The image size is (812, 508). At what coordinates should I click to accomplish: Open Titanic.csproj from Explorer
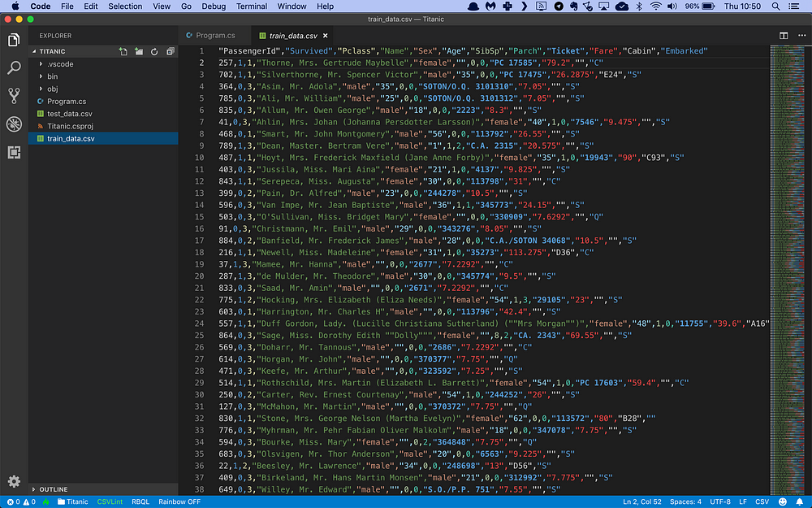pos(103,126)
